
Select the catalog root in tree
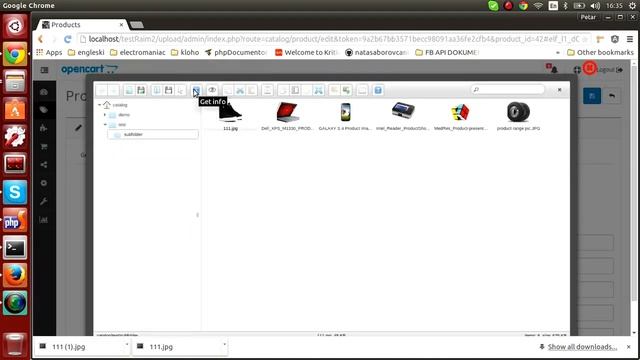(x=120, y=105)
